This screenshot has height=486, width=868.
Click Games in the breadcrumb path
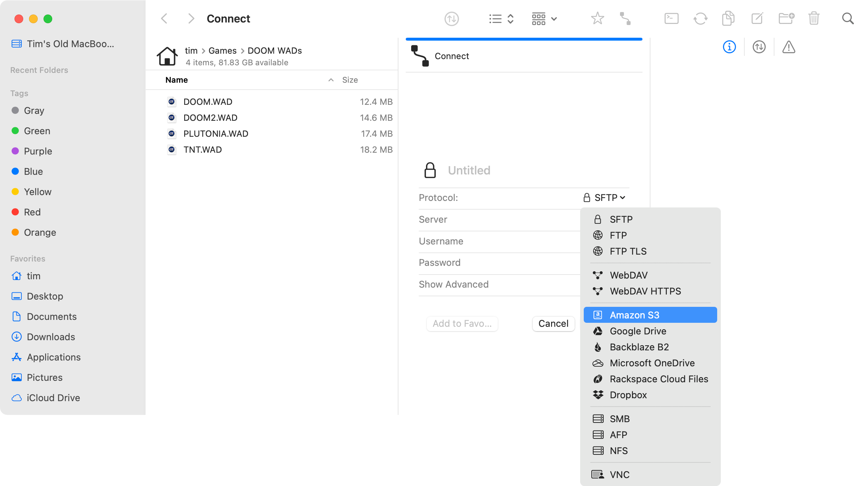(222, 50)
